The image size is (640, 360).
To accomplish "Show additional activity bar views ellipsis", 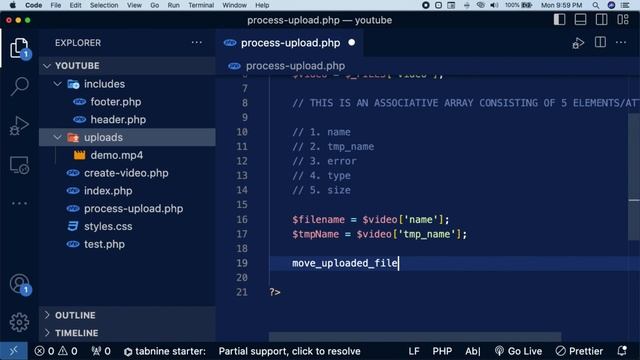I will [19, 203].
